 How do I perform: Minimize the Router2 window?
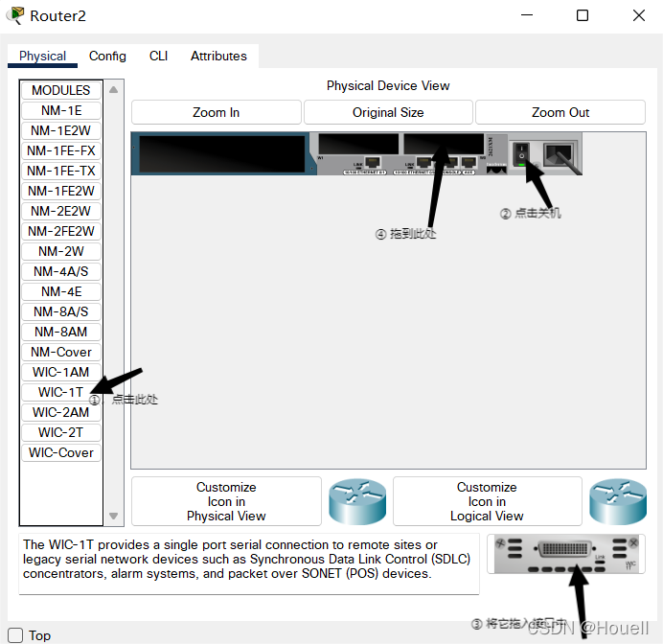(x=527, y=15)
